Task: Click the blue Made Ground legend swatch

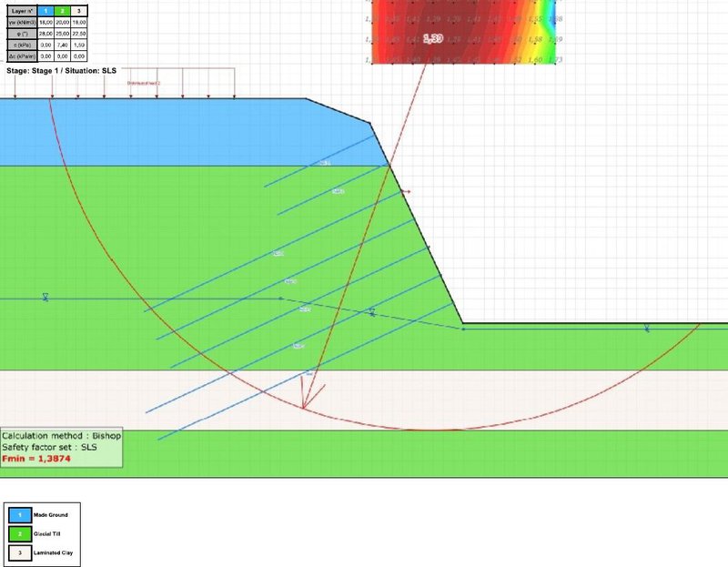Action: coord(19,515)
